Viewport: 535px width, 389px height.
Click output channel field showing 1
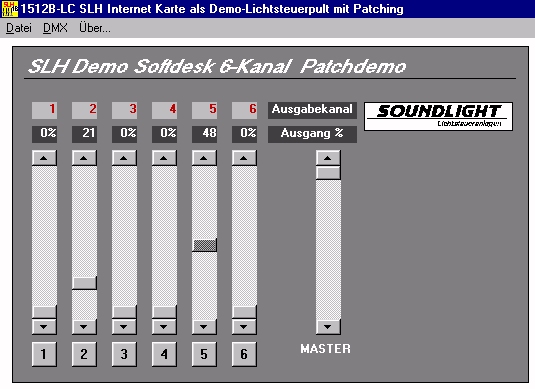pos(44,110)
